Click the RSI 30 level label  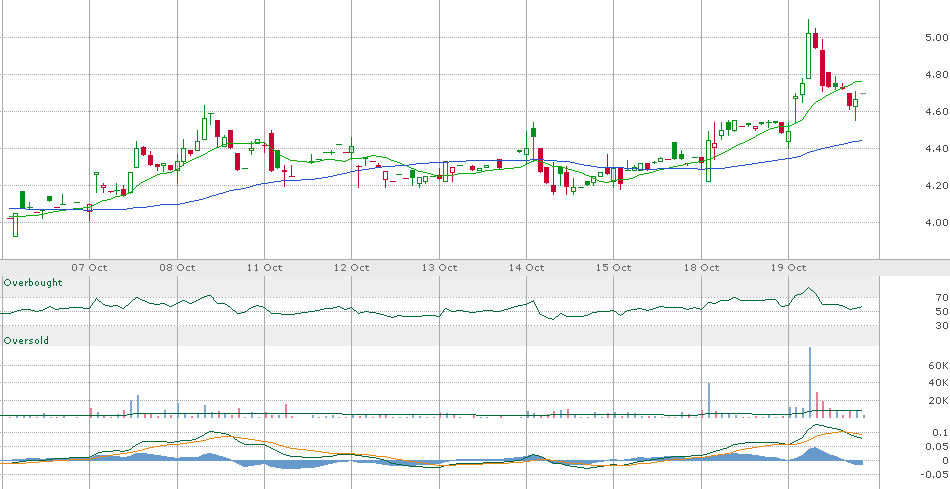tap(942, 326)
